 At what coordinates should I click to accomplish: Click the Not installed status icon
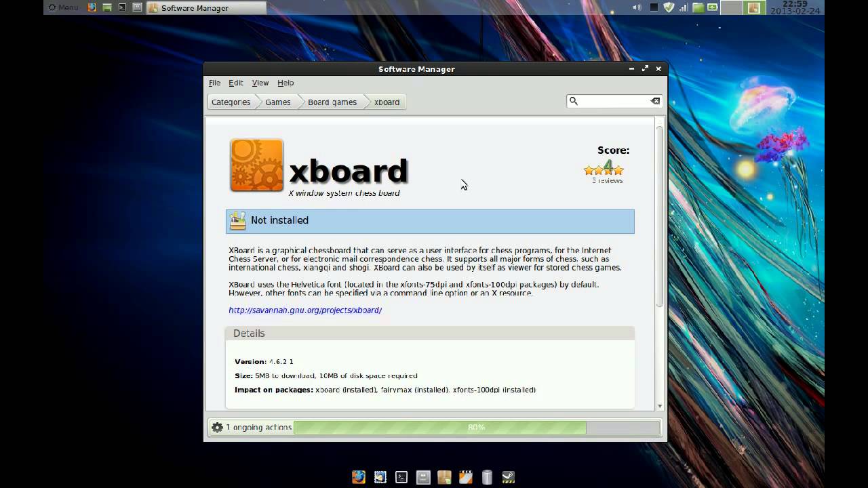pyautogui.click(x=237, y=220)
